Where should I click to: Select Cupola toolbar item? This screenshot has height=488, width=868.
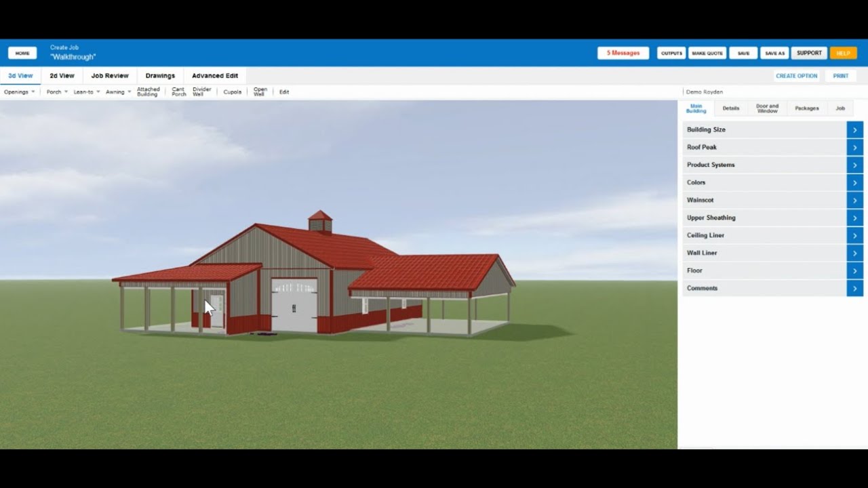[x=233, y=91]
